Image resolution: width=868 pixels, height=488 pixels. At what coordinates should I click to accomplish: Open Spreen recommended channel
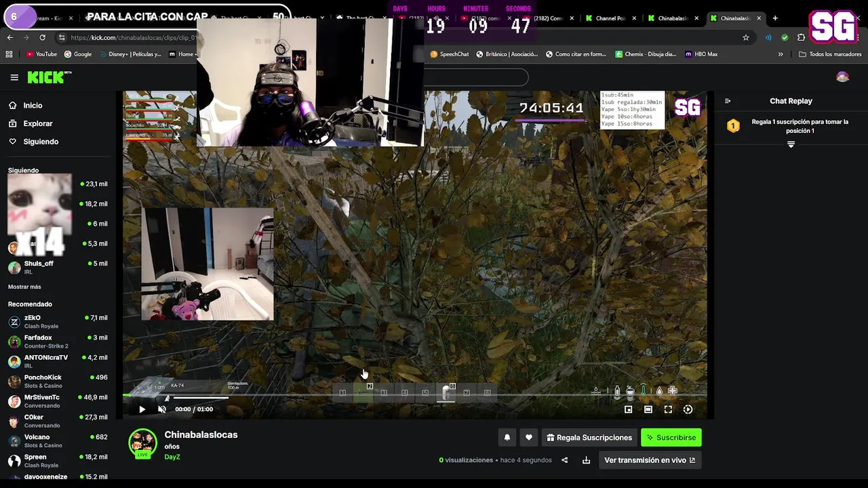click(58, 461)
